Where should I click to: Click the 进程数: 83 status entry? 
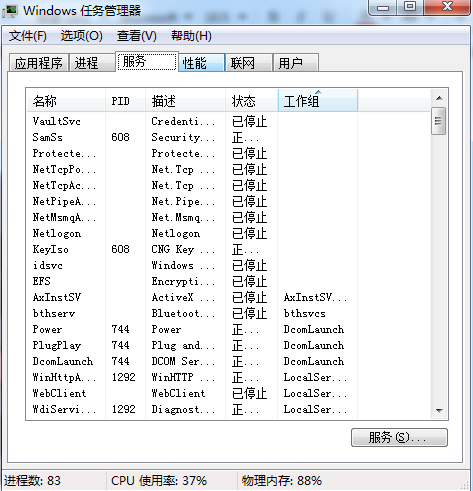(32, 481)
